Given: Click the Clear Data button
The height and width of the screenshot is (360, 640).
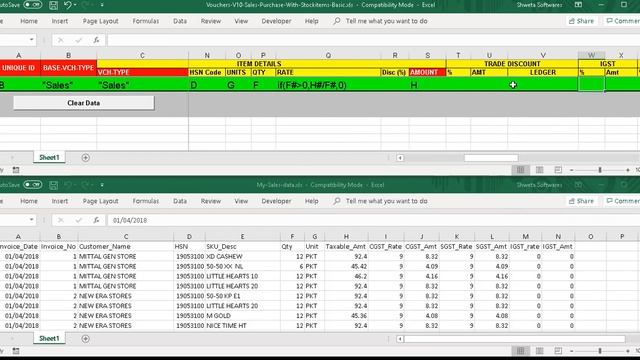Looking at the screenshot, I should (84, 103).
